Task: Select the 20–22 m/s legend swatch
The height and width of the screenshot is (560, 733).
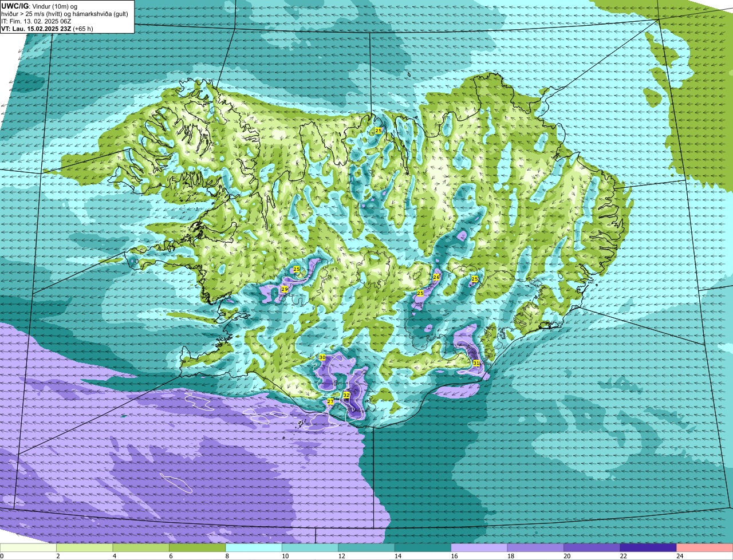Action: (592, 547)
